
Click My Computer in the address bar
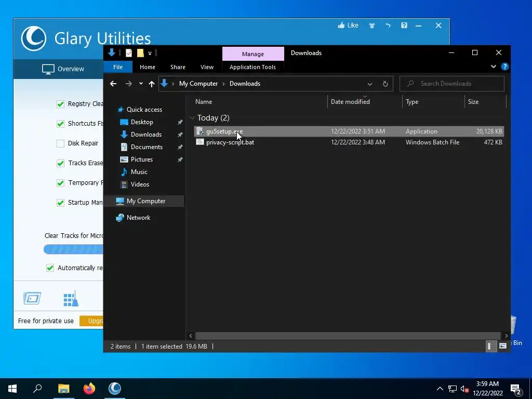[198, 84]
